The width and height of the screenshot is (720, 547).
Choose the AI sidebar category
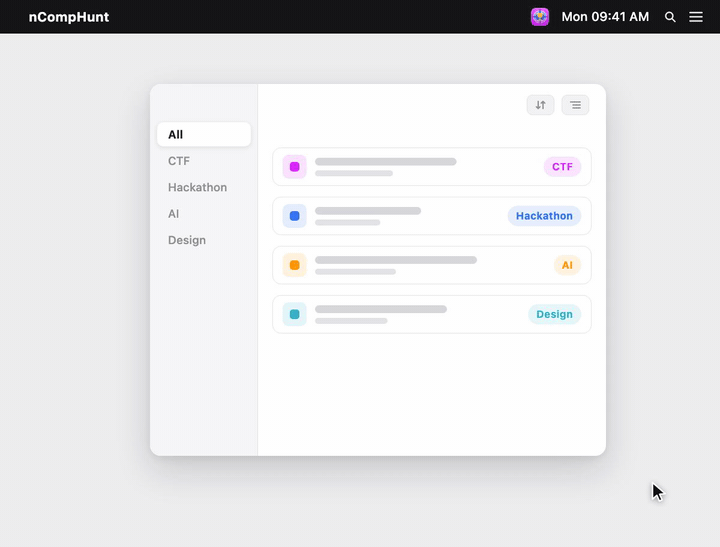(x=204, y=214)
